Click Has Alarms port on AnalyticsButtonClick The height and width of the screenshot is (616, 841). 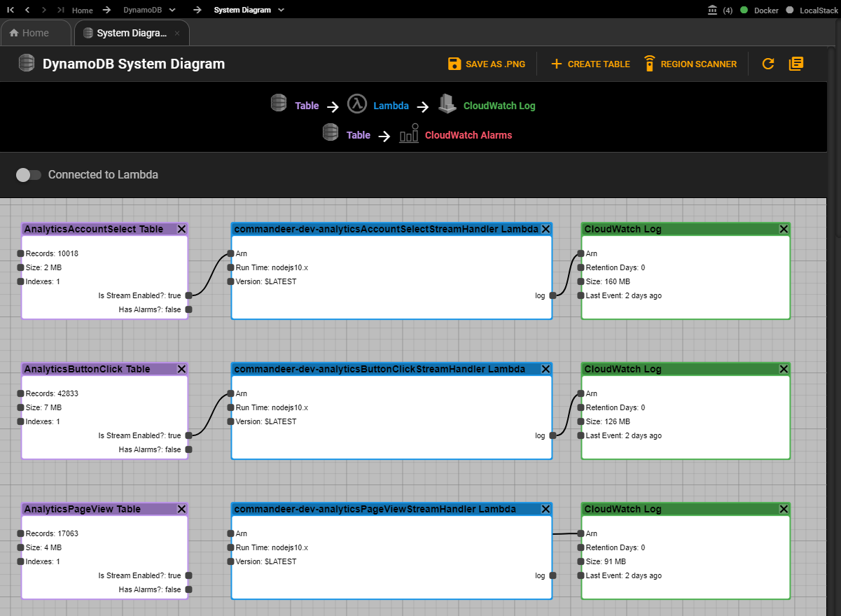coord(188,449)
